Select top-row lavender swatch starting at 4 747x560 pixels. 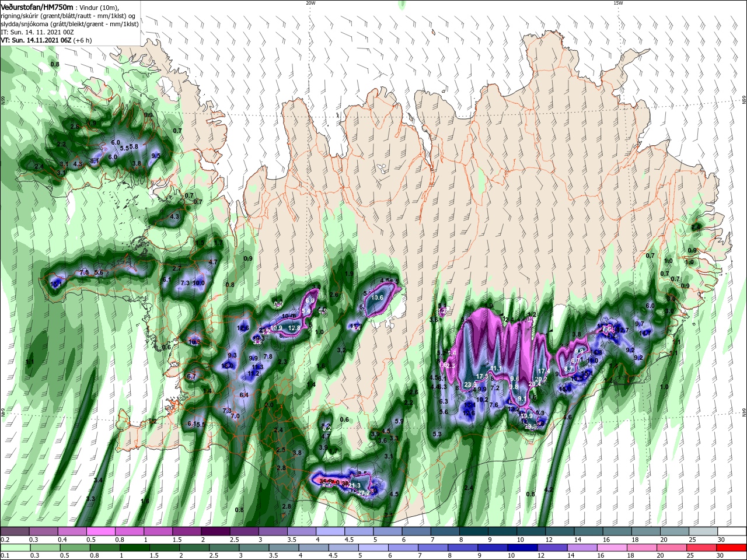(330, 531)
